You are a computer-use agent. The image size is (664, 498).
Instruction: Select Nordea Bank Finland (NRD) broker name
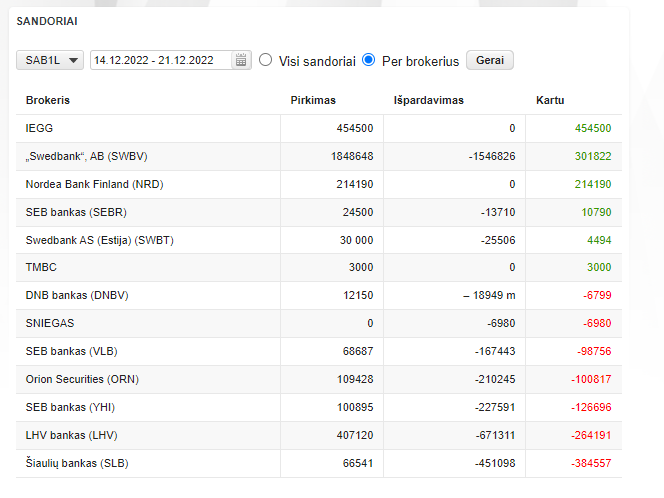(94, 184)
